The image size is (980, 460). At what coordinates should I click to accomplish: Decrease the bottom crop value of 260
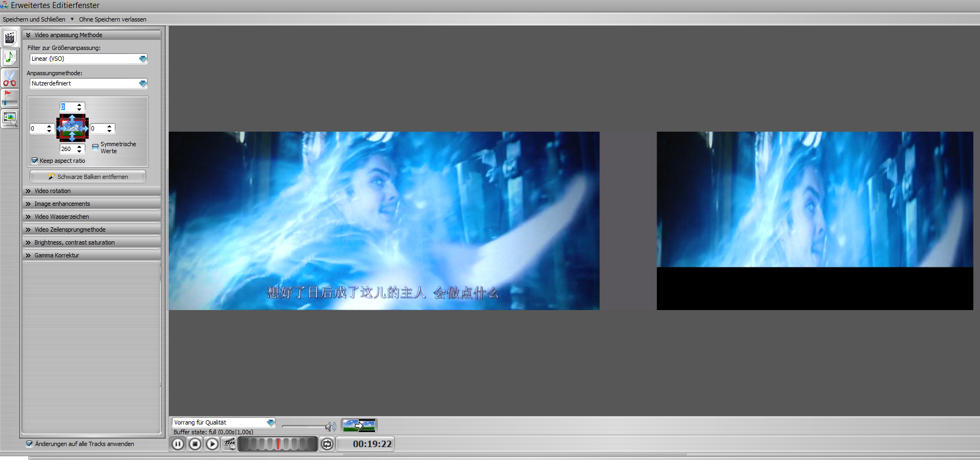click(x=80, y=151)
